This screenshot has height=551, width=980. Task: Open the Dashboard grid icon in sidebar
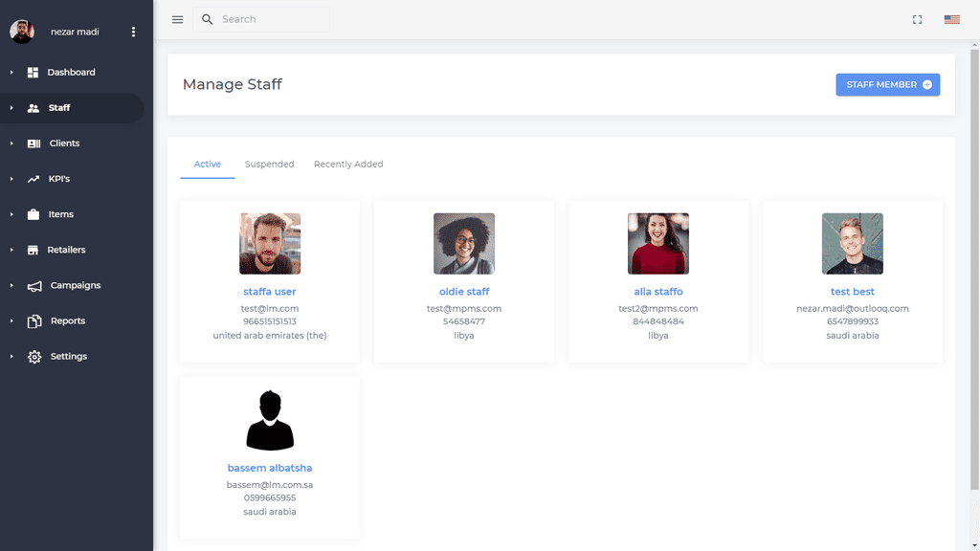[33, 73]
